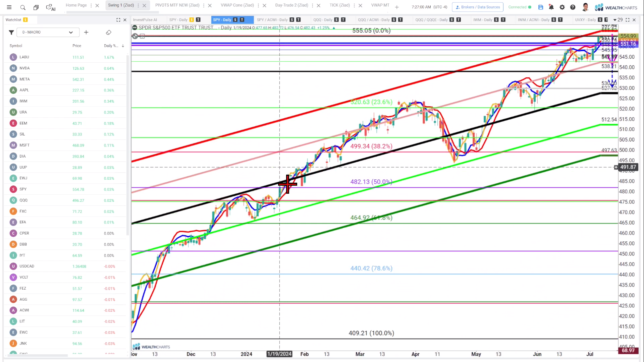Viewport: 644px width, 362px height.
Task: Open three-dot menu on Home Page tab
Action: [x=91, y=6]
